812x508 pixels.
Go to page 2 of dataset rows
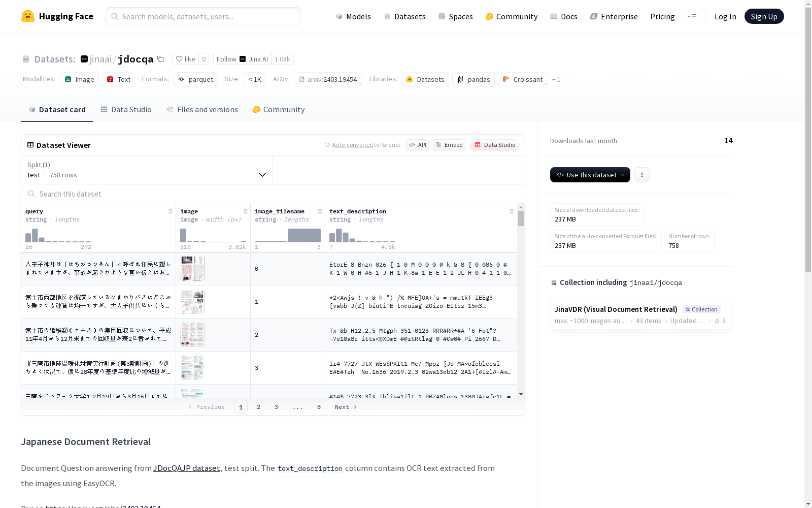point(259,407)
